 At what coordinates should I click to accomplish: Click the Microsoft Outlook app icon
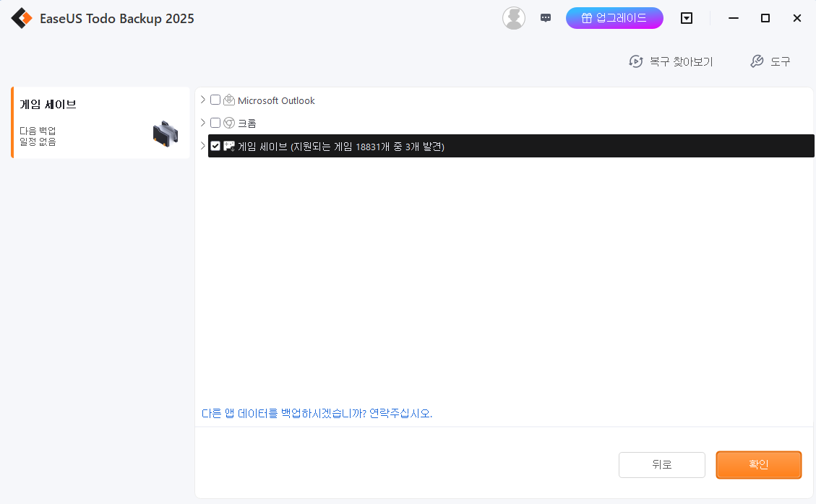(x=229, y=100)
